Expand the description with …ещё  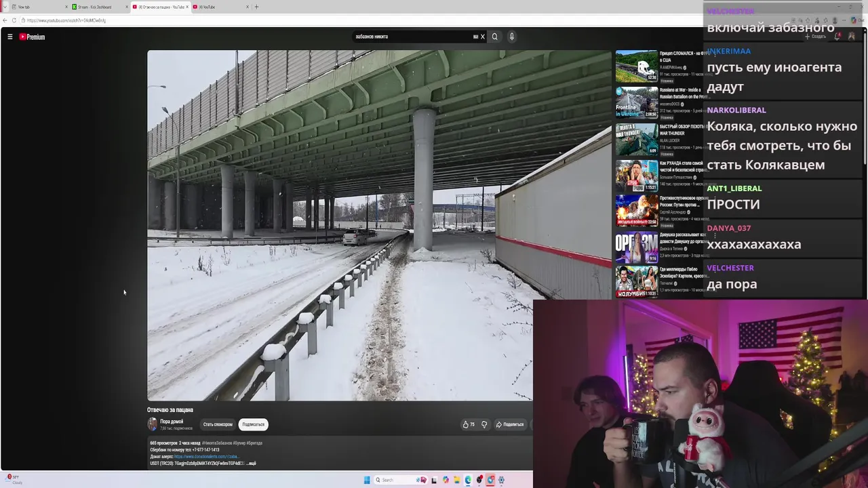point(251,464)
